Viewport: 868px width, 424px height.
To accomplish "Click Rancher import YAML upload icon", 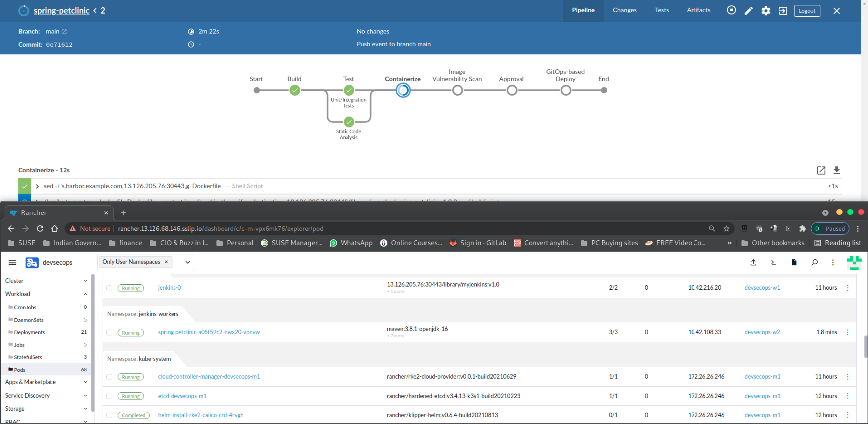I will point(753,262).
